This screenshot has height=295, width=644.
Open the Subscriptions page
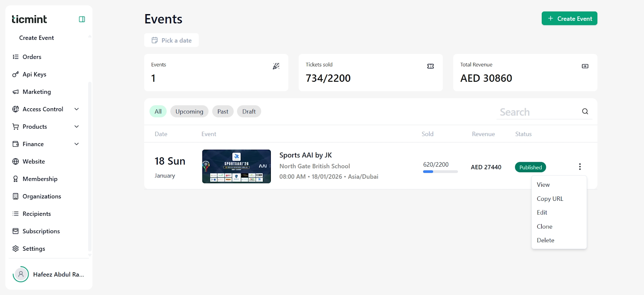pos(41,231)
